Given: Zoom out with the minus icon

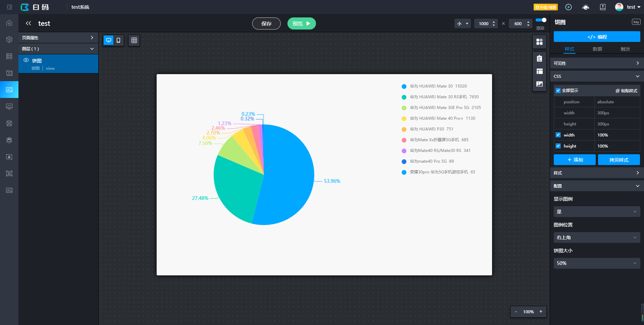Looking at the screenshot, I should click(516, 312).
